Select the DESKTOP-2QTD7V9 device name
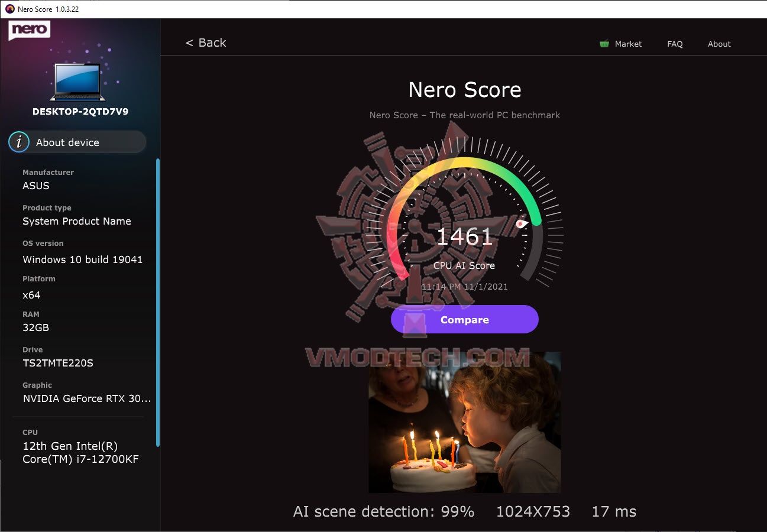 click(80, 111)
